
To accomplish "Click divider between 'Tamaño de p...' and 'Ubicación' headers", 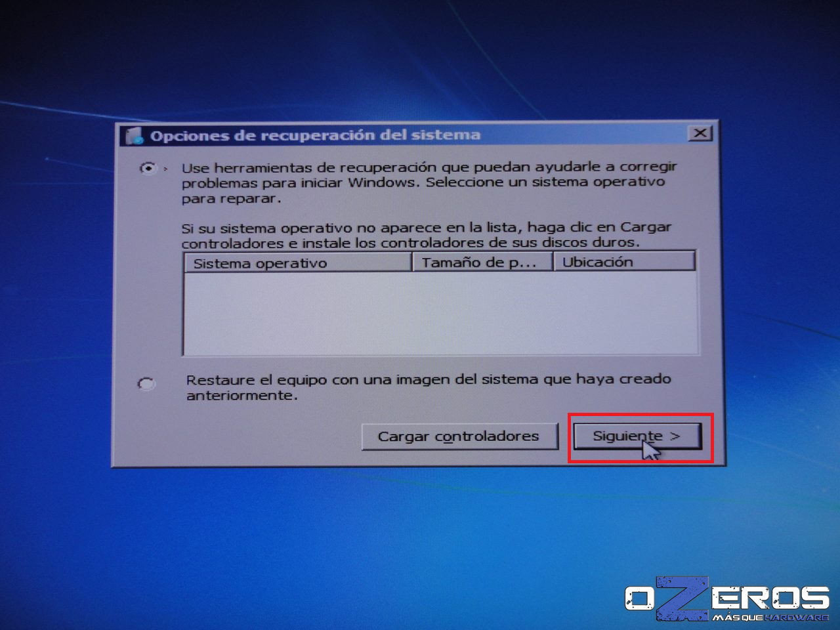I will 553,262.
